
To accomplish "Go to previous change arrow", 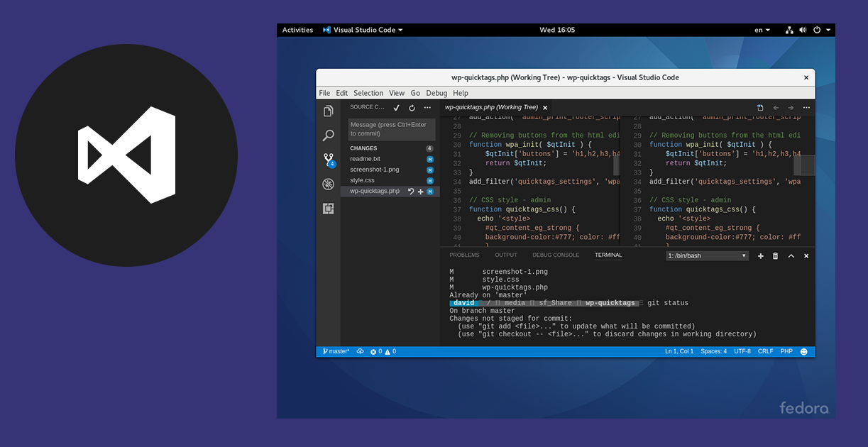I will tap(776, 108).
